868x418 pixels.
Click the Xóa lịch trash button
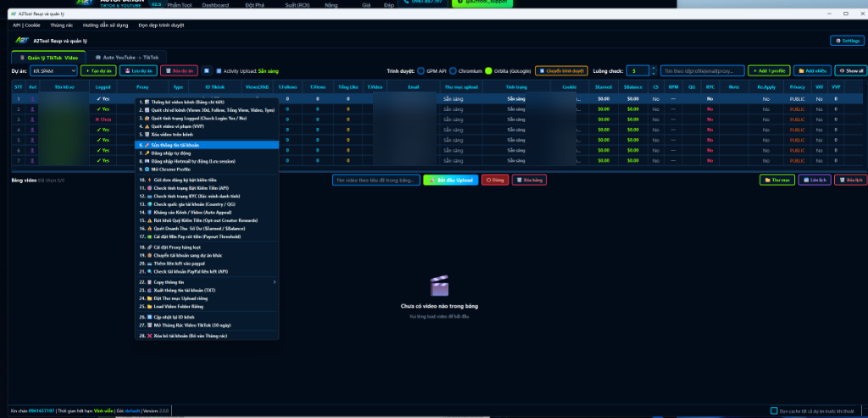(851, 180)
